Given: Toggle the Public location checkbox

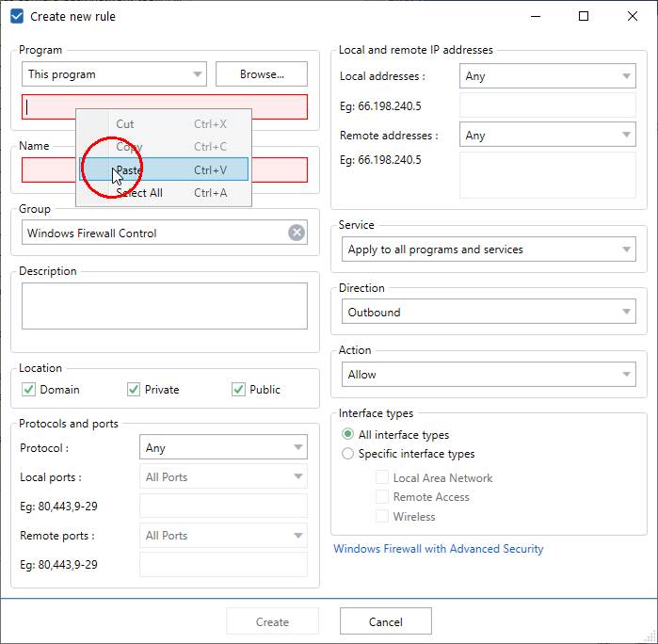Looking at the screenshot, I should click(x=238, y=390).
